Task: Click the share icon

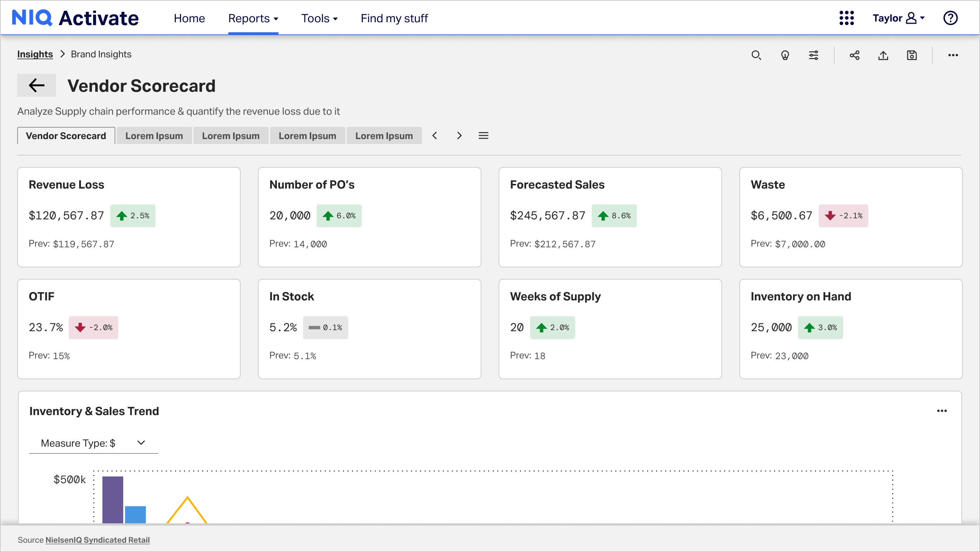Action: (x=855, y=55)
